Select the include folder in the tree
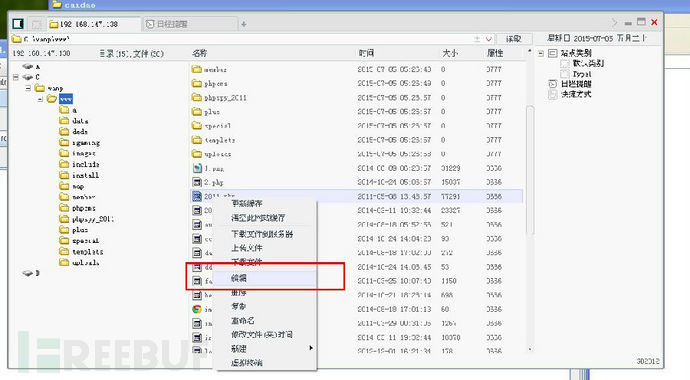The width and height of the screenshot is (690, 380). [85, 164]
